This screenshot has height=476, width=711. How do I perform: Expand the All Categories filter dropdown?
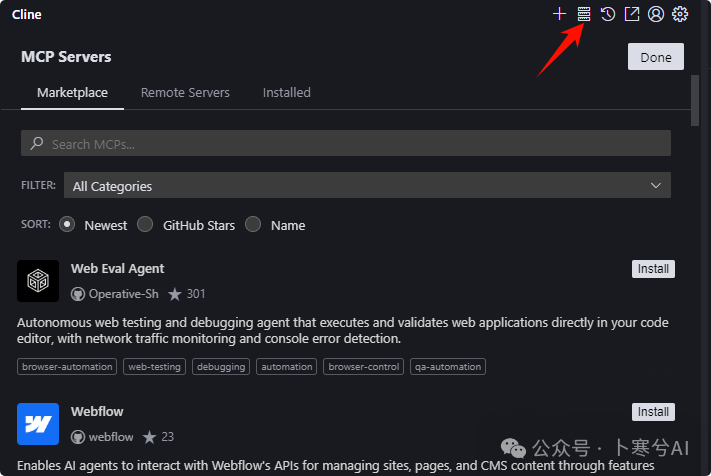click(367, 186)
